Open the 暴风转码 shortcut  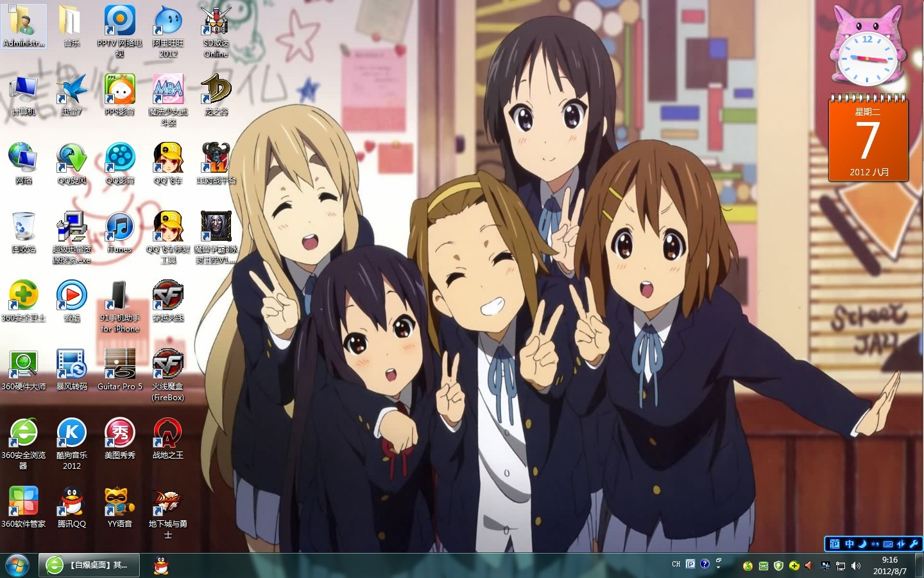tap(72, 369)
